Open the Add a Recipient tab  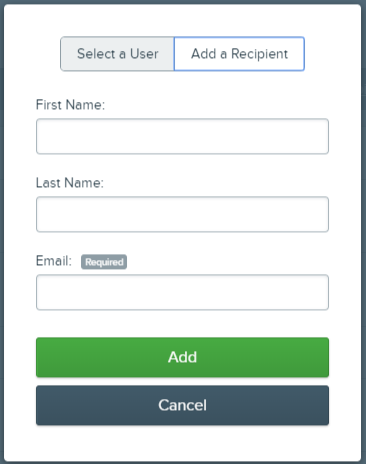click(239, 54)
